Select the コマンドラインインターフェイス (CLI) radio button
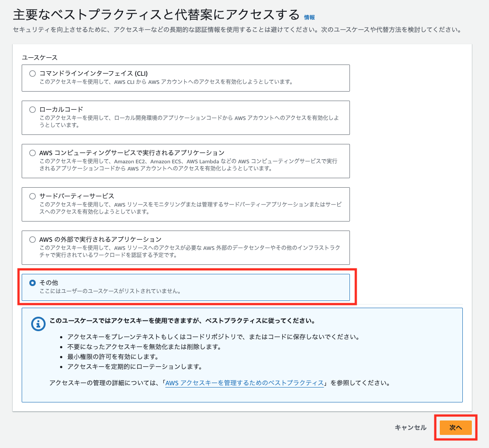The width and height of the screenshot is (489, 448). point(32,74)
